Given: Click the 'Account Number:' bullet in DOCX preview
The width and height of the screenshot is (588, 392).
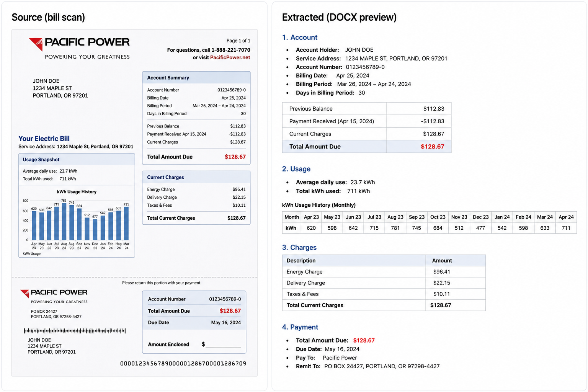Looking at the screenshot, I should pos(340,67).
